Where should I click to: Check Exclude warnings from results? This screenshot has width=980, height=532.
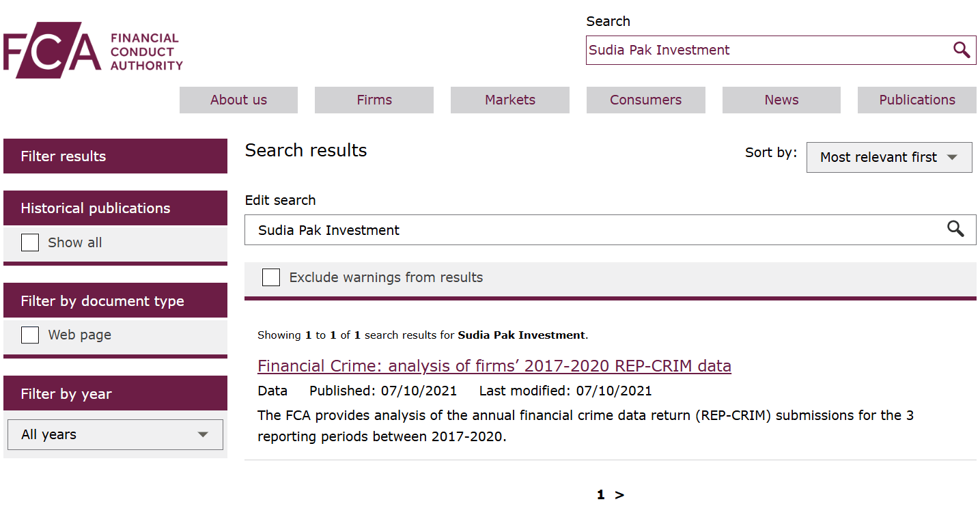[271, 277]
